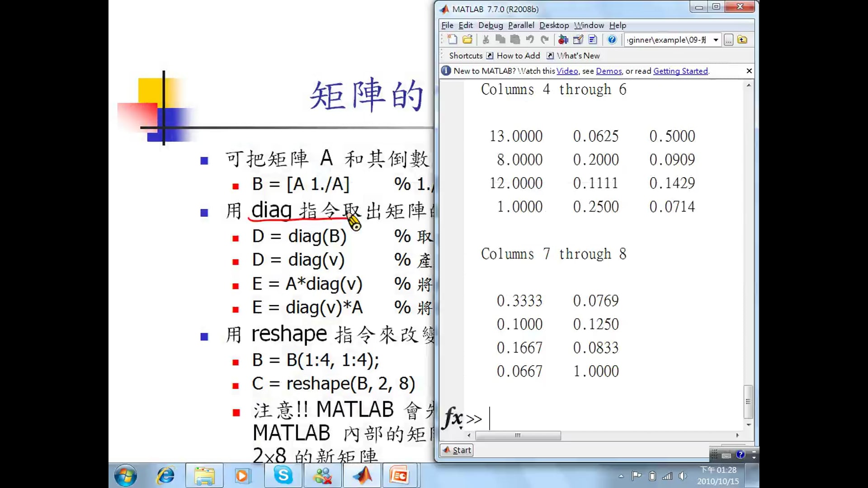Viewport: 868px width, 488px height.
Task: Launch GUIDE using its toolbar icon
Action: (x=578, y=40)
